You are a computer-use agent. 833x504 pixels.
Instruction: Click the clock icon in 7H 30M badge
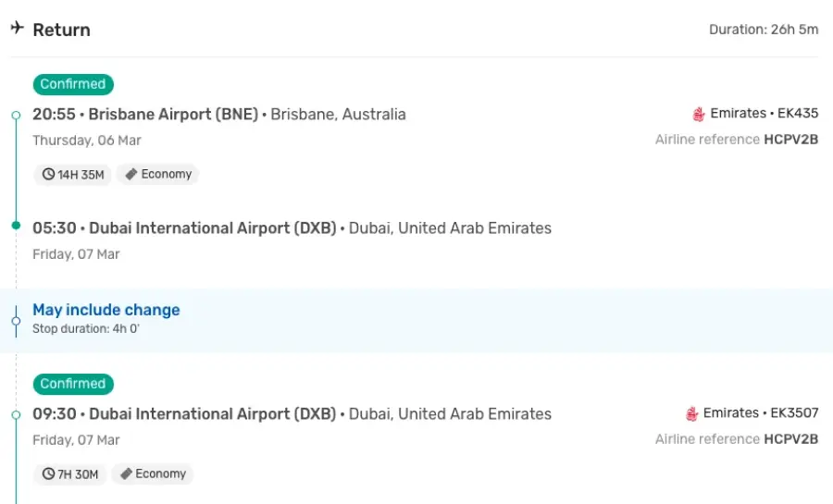tap(48, 473)
